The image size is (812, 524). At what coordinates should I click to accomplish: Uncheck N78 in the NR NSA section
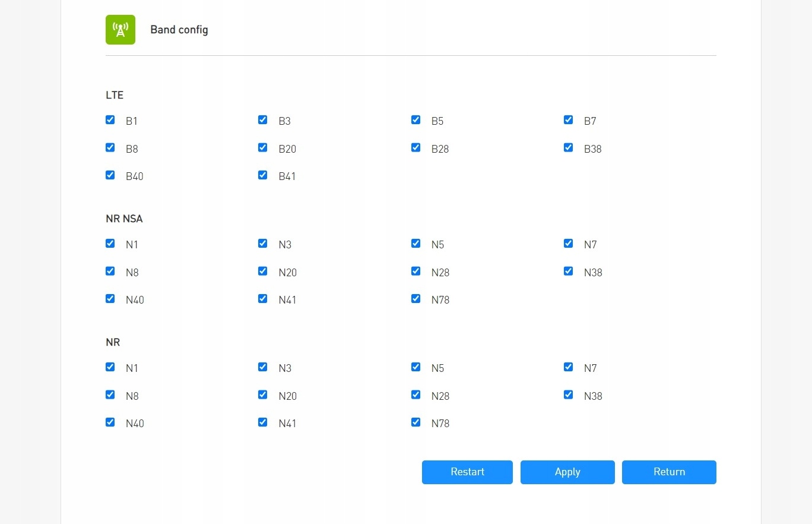pos(416,299)
